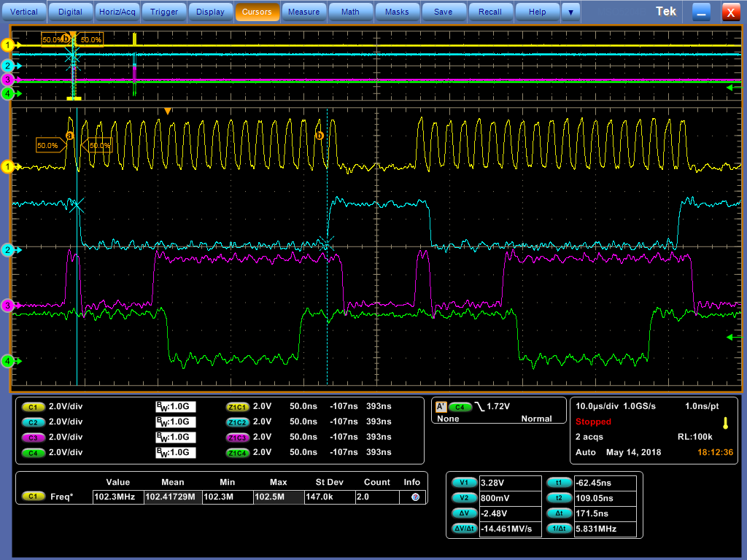Open the Measure menu

(x=303, y=12)
